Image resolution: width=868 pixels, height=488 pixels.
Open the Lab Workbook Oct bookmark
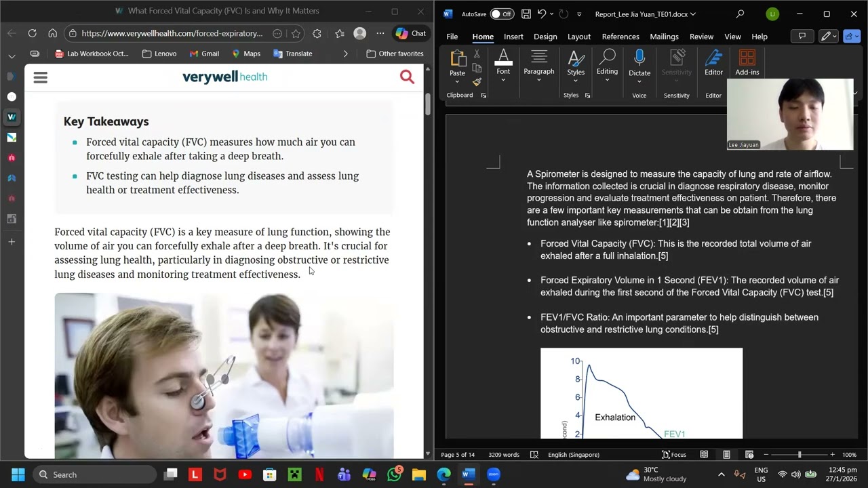92,54
